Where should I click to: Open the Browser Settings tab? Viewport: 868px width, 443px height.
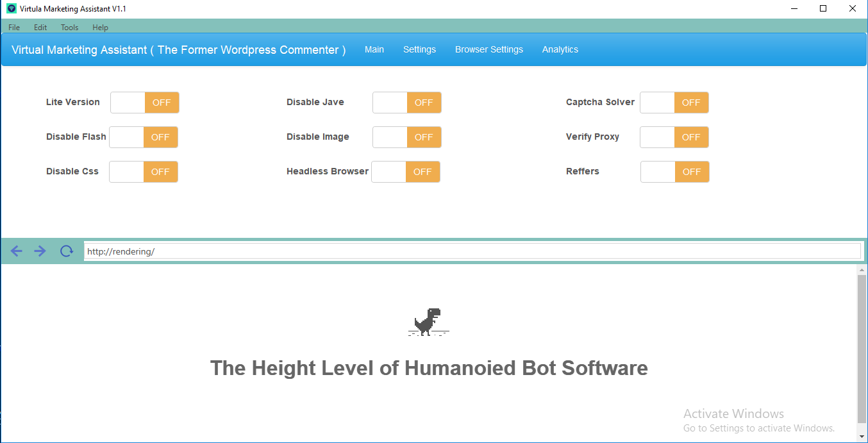[488, 49]
